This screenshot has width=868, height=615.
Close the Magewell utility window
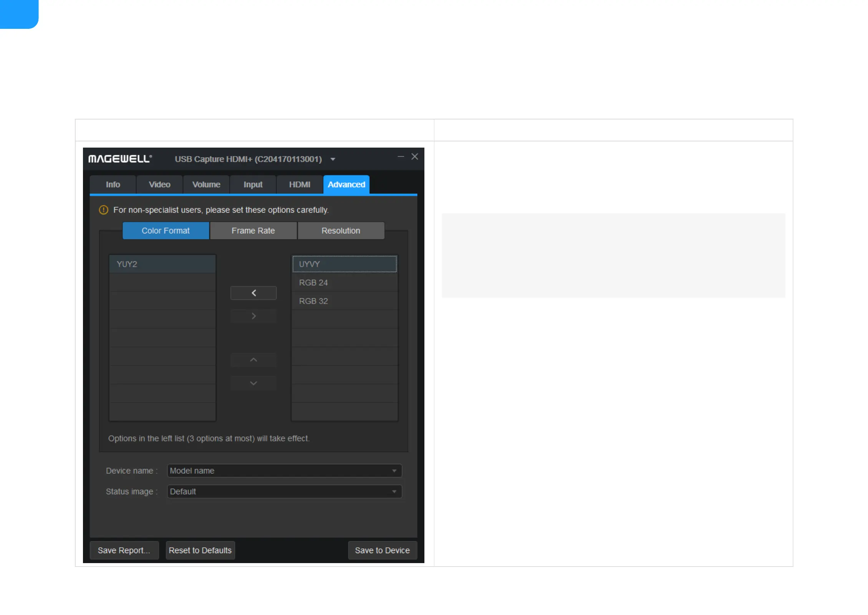coord(415,157)
